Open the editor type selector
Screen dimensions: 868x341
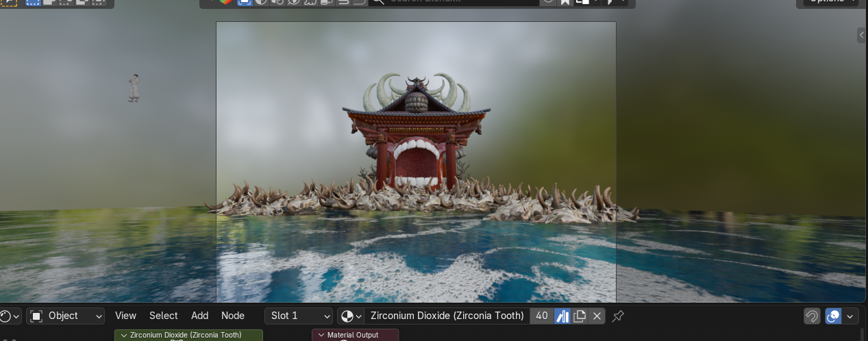10,316
